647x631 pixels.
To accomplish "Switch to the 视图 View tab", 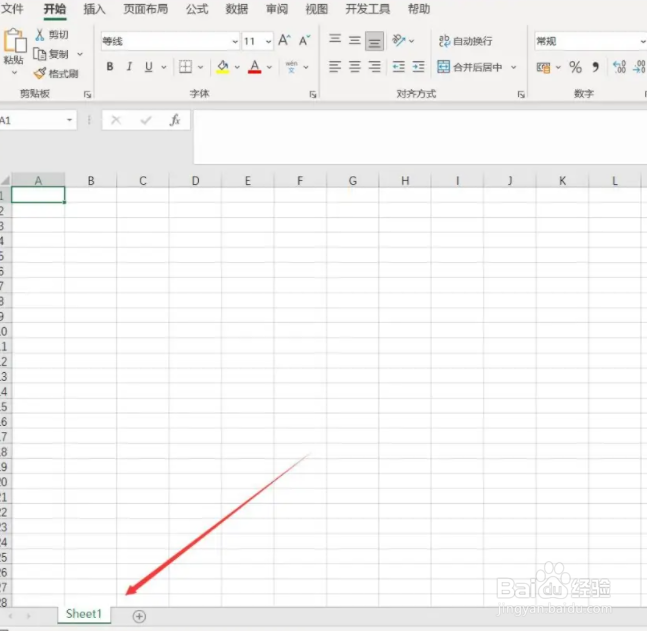I will pyautogui.click(x=316, y=9).
